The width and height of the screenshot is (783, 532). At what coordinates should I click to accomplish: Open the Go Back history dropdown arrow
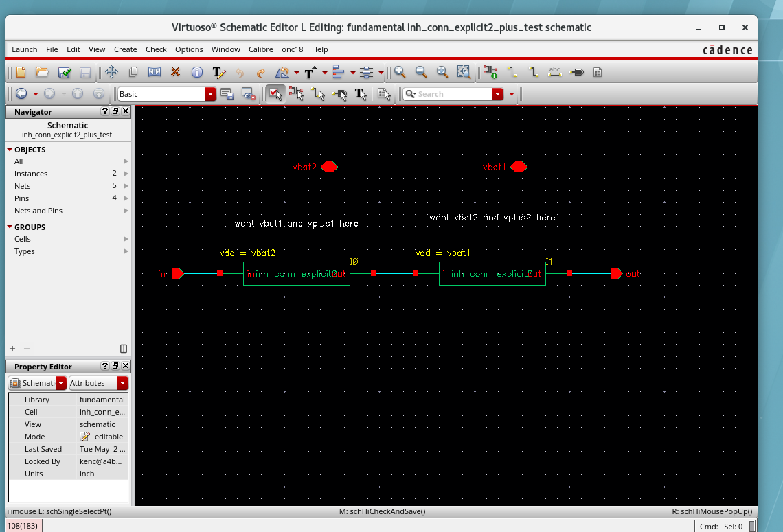(x=36, y=94)
